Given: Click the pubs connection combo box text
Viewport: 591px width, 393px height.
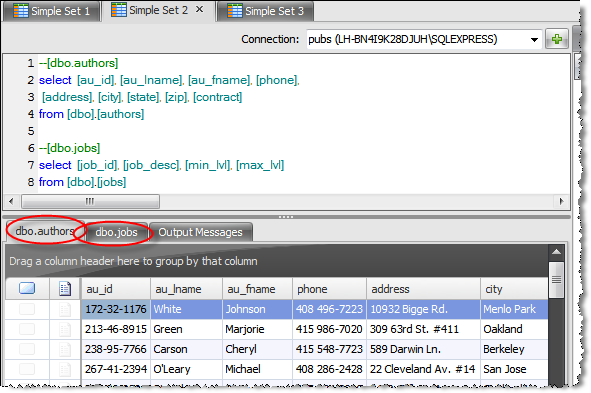Looking at the screenshot, I should point(403,39).
